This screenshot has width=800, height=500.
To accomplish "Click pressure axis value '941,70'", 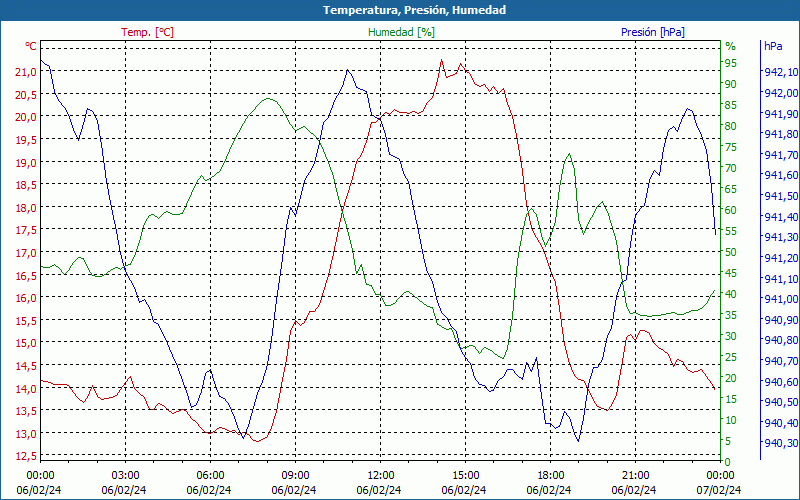I will tap(781, 155).
